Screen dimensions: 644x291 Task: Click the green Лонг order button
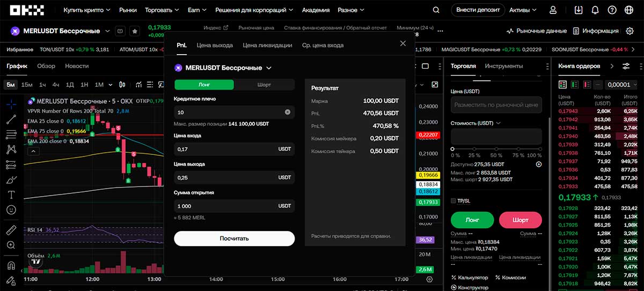472,220
